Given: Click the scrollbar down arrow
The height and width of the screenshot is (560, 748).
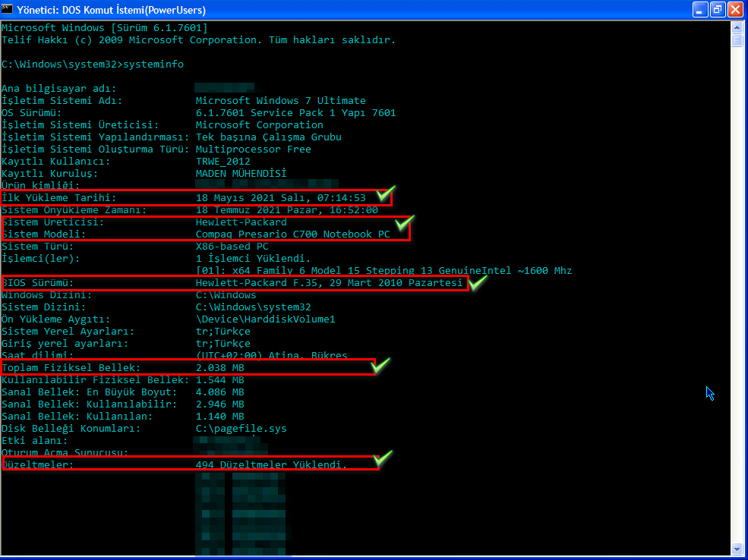Looking at the screenshot, I should coord(737,549).
